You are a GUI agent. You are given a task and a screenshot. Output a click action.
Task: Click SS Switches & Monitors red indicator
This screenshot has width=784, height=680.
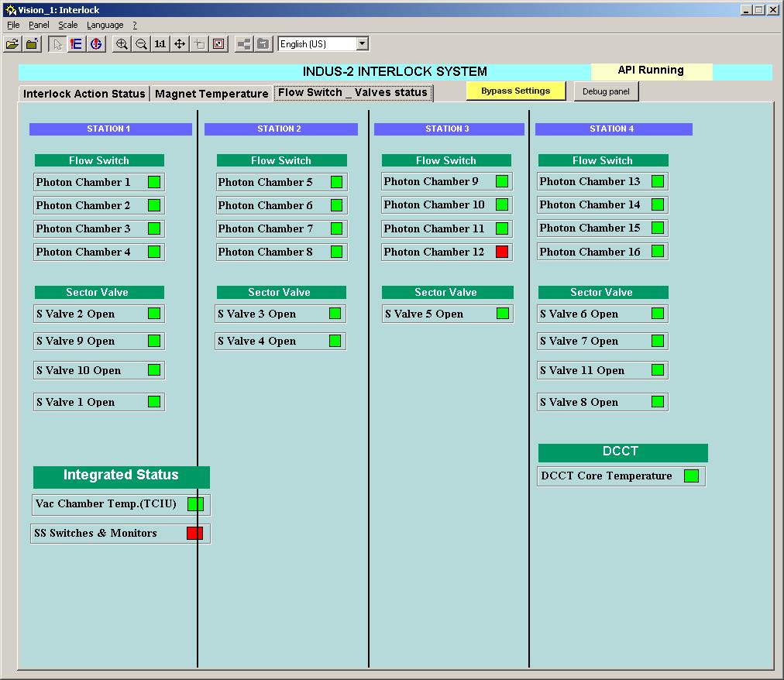point(195,533)
